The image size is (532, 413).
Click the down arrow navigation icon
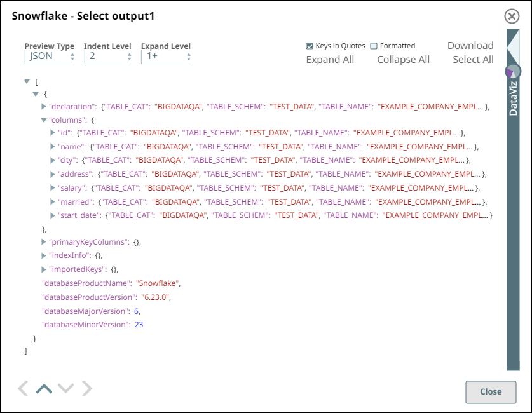tap(65, 388)
